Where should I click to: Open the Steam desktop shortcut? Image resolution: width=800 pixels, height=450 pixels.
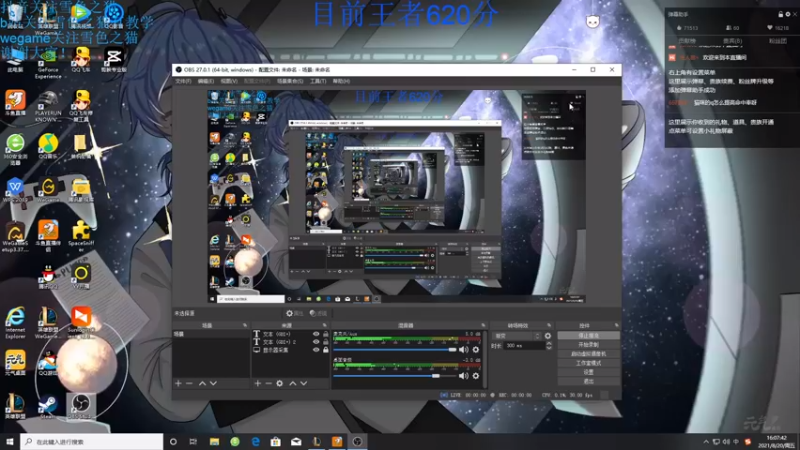click(47, 407)
